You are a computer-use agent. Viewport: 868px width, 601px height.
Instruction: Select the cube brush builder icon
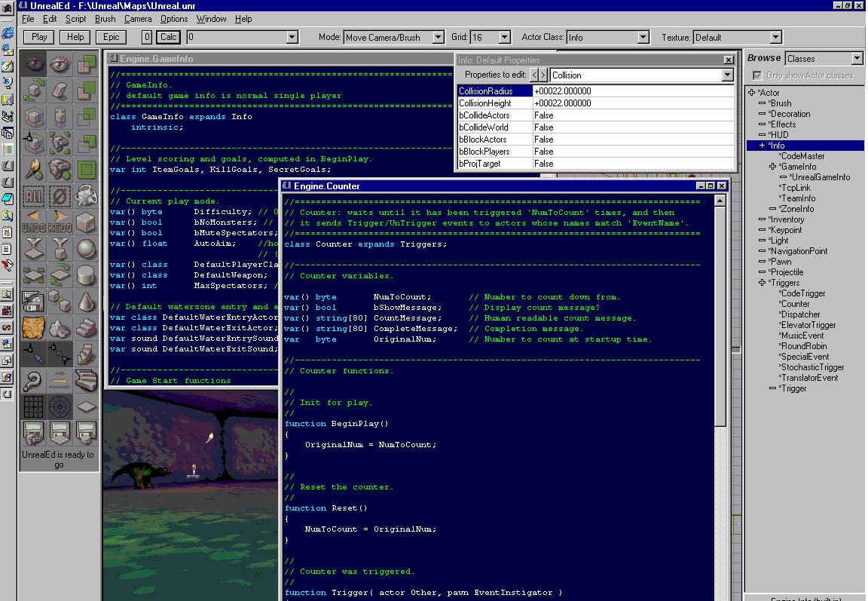pos(86,222)
